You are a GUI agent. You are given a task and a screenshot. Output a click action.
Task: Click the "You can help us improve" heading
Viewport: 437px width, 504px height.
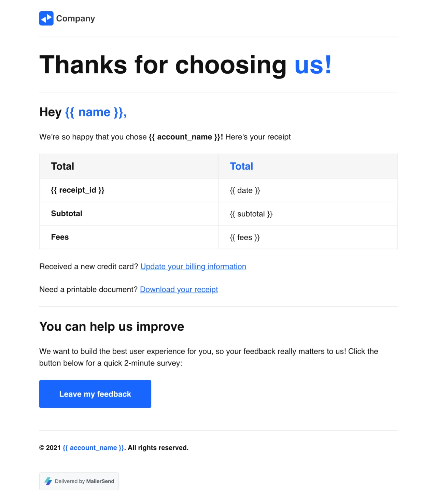pos(112,327)
